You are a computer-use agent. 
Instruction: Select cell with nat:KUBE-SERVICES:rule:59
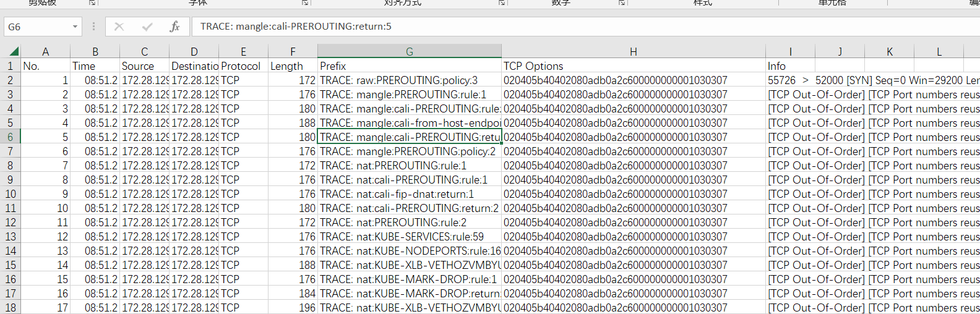409,237
